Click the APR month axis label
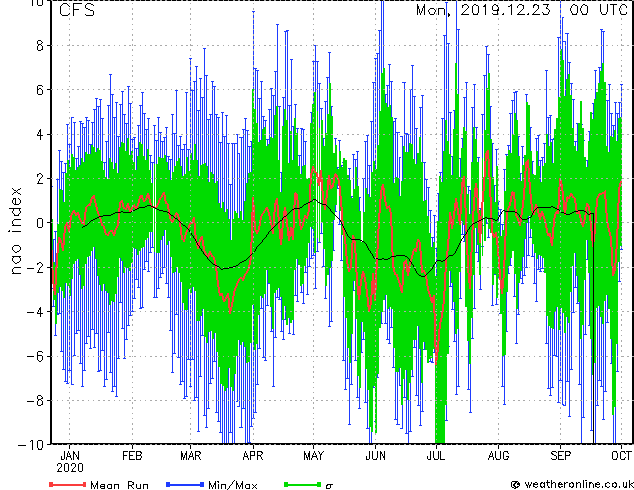This screenshot has width=634, height=490. (253, 456)
